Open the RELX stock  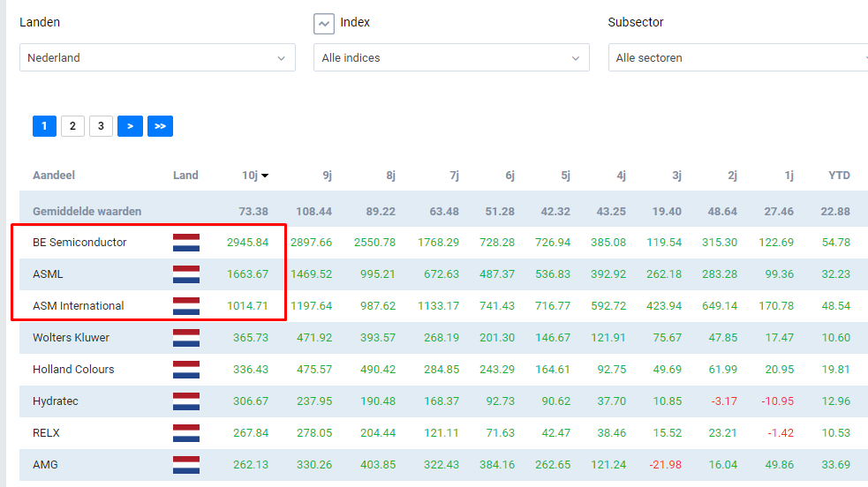46,433
